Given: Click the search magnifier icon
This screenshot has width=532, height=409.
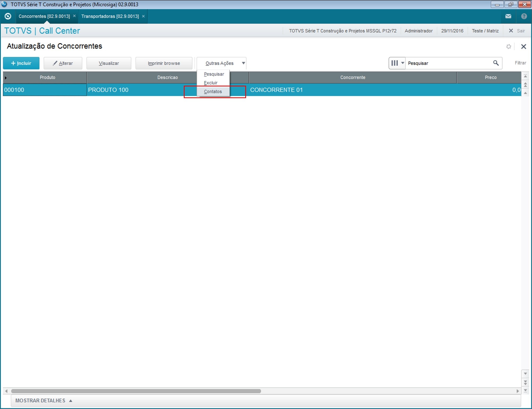Looking at the screenshot, I should coord(496,63).
